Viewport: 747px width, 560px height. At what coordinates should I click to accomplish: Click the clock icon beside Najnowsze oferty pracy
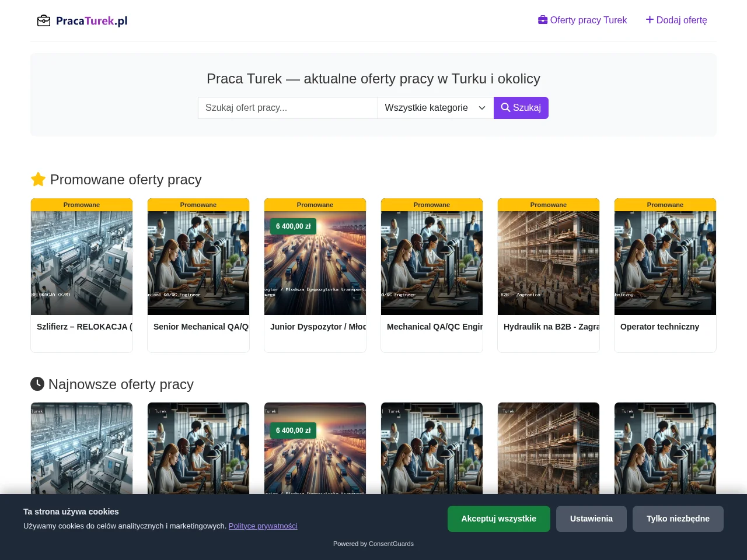click(37, 384)
